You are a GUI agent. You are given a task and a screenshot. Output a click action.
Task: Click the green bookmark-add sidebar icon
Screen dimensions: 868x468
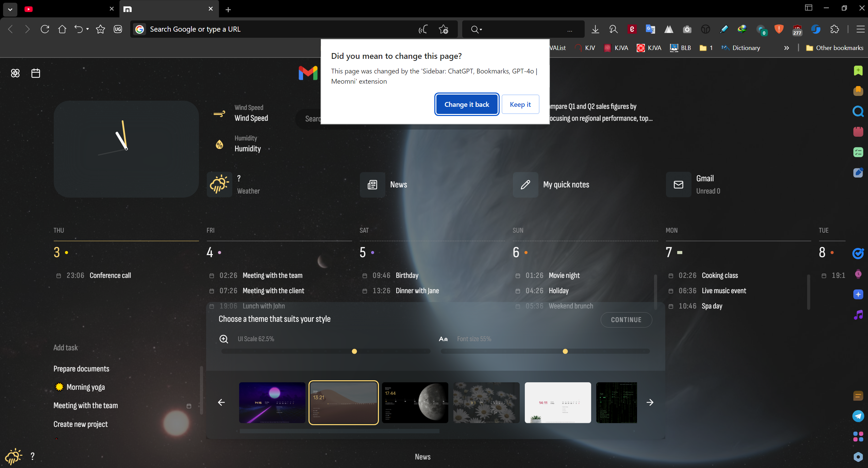(x=858, y=70)
